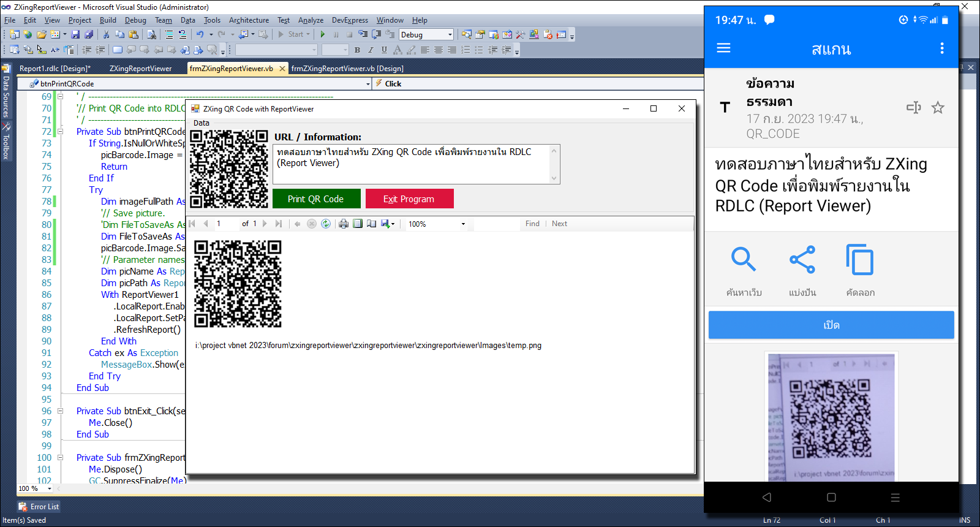Tap the Android home square button
Screen dimensions: 980x527
point(831,498)
